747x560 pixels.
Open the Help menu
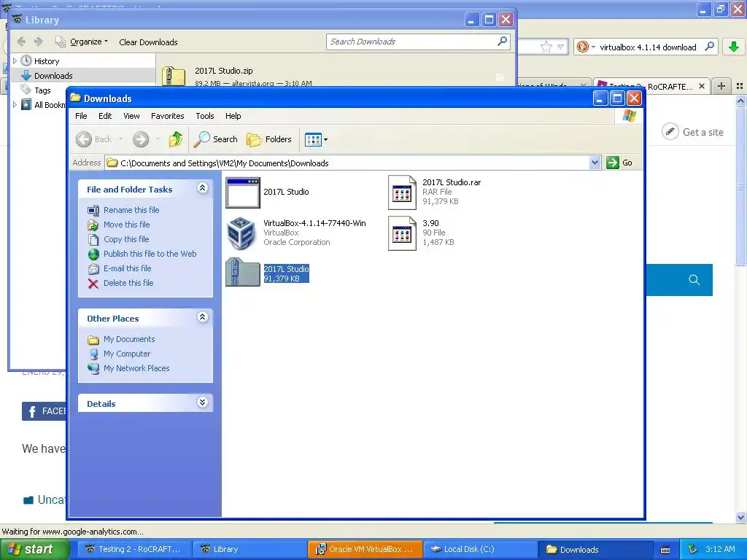[x=233, y=116]
